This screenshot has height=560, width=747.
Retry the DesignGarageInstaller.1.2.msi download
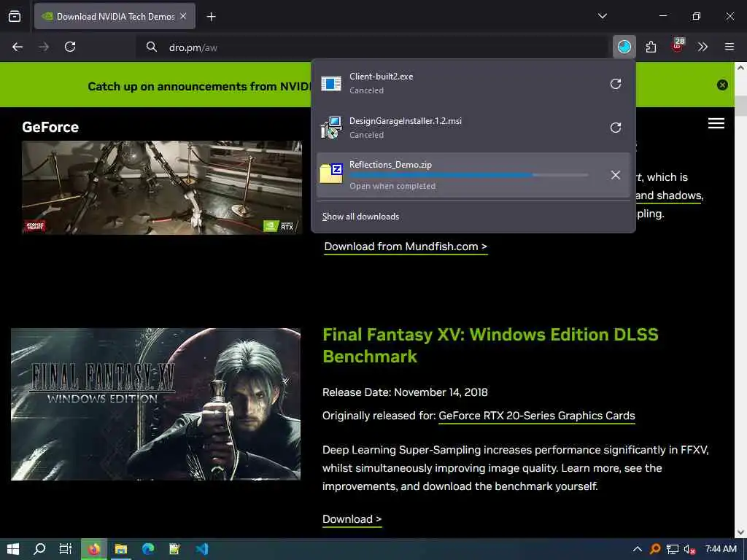click(x=616, y=128)
